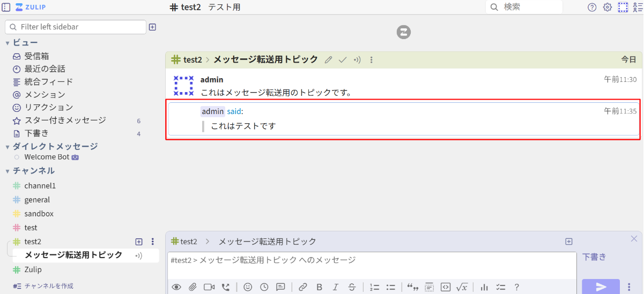
Task: Insert global time with clock icon
Action: click(264, 287)
